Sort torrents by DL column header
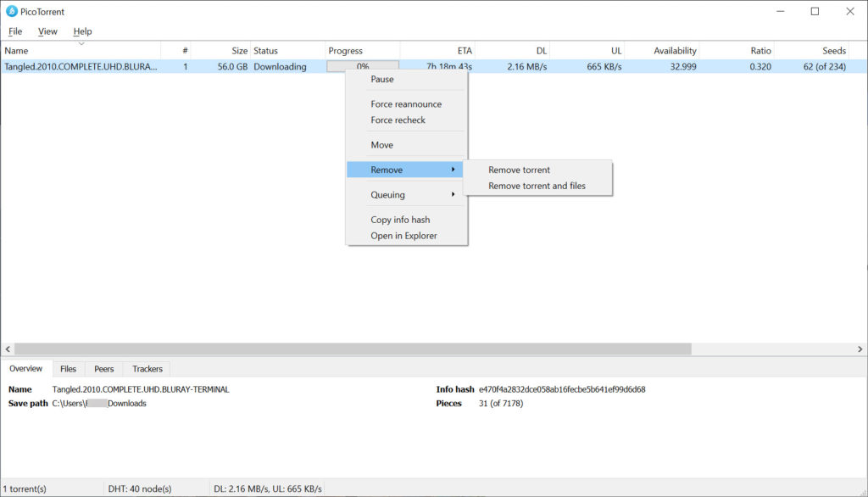 pyautogui.click(x=513, y=50)
